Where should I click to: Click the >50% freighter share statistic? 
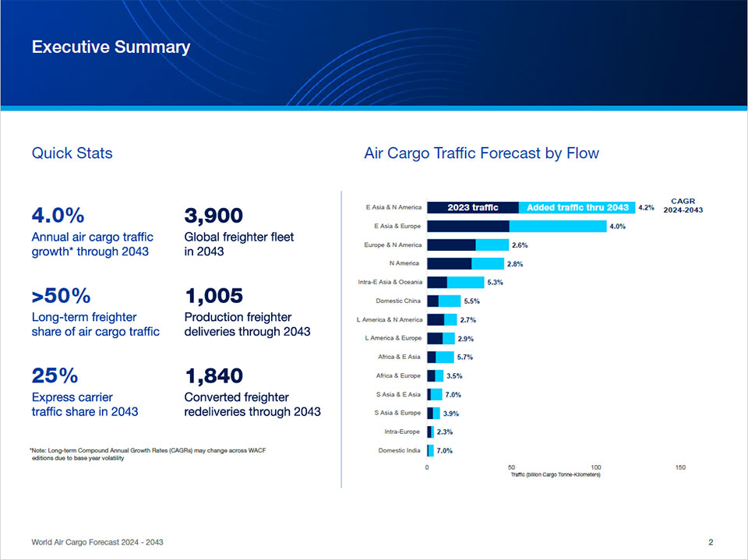(x=61, y=296)
